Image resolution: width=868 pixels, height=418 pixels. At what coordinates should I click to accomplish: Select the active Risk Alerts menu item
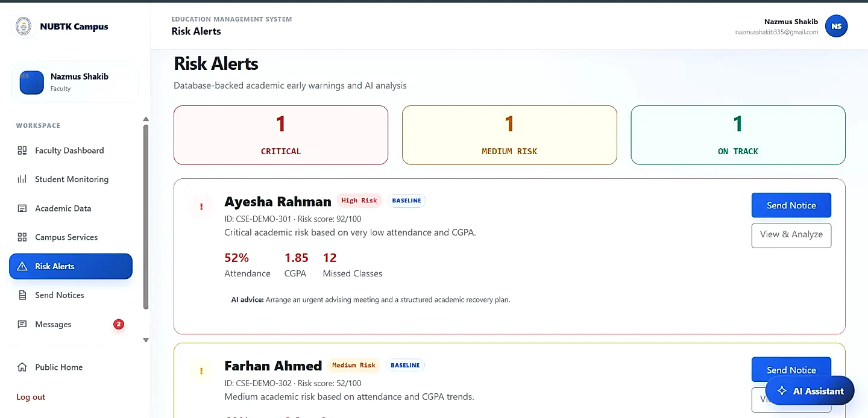[x=71, y=266]
